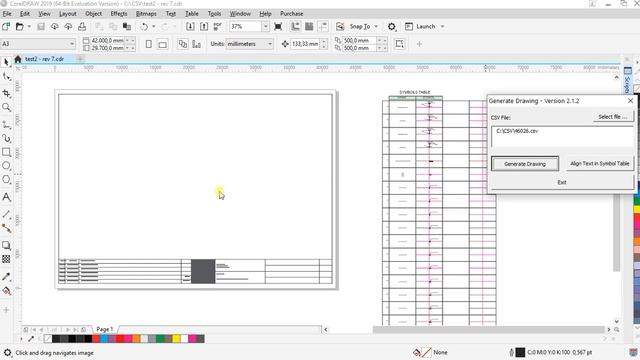The image size is (640, 360).
Task: Click the New document icon
Action: tap(6, 27)
